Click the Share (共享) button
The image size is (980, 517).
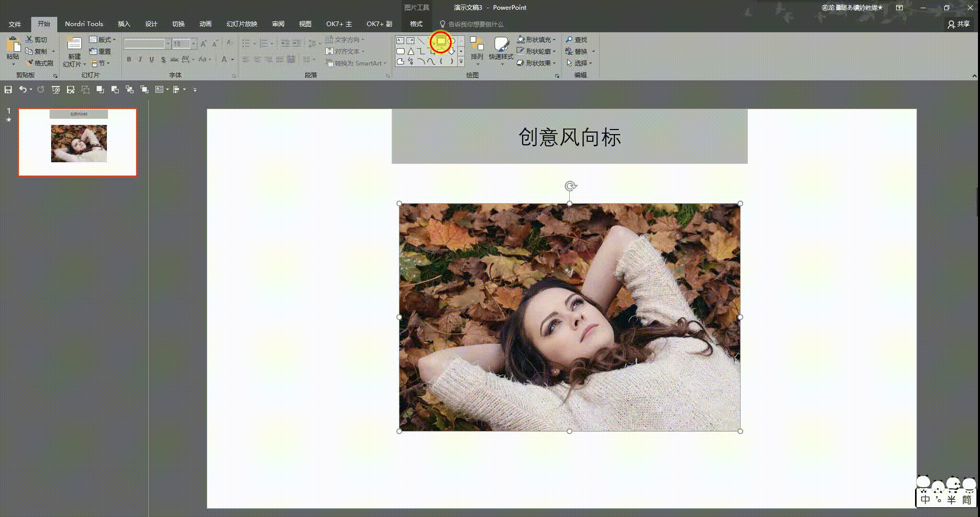[x=959, y=24]
